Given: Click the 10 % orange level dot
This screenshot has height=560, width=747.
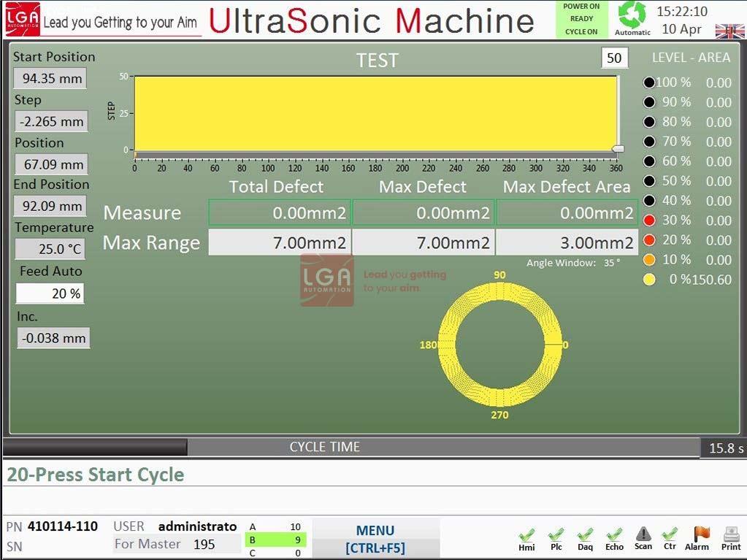Looking at the screenshot, I should click(649, 259).
